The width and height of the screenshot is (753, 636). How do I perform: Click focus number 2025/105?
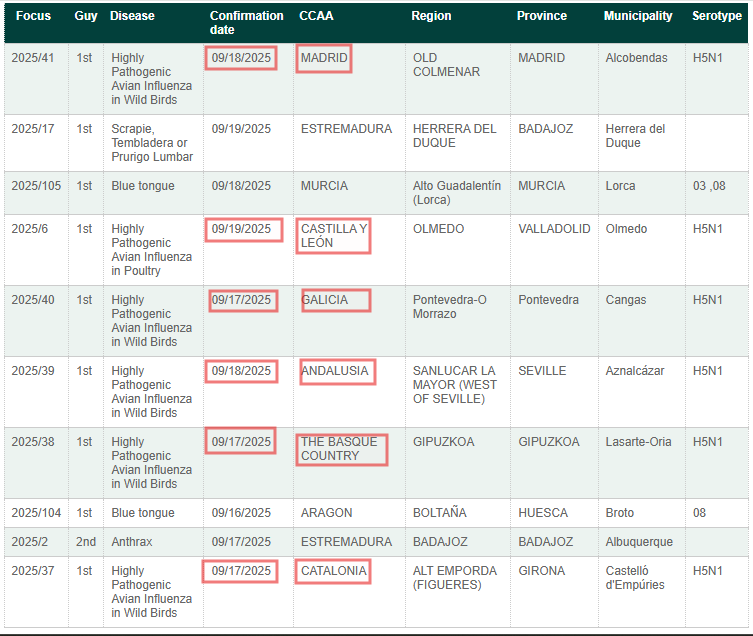(36, 186)
